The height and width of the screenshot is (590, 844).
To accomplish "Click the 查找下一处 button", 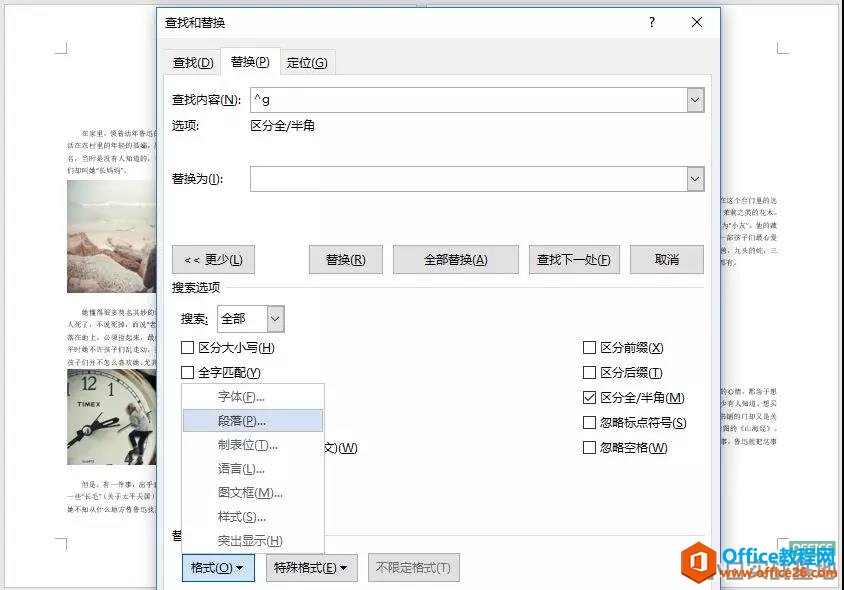I will [573, 258].
